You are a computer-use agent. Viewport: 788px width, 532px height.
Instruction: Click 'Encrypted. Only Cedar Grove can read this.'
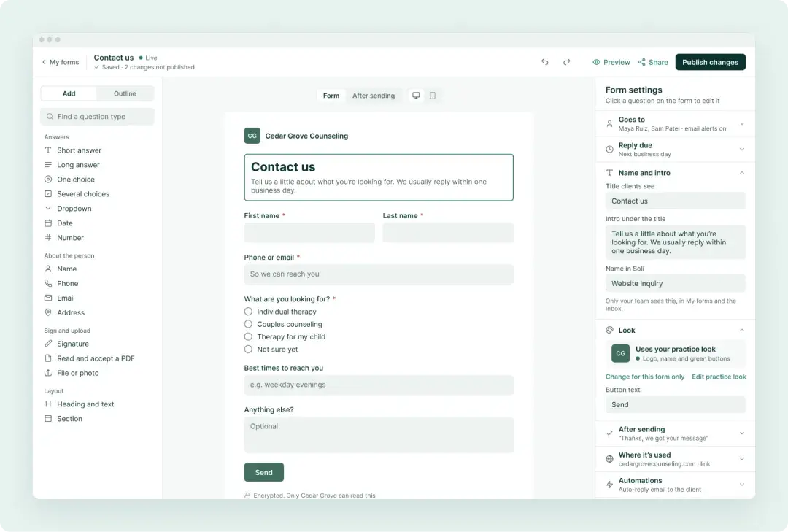point(314,496)
